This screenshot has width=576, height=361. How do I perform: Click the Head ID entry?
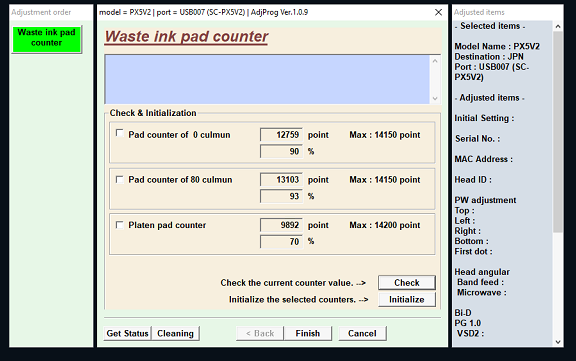click(x=473, y=180)
